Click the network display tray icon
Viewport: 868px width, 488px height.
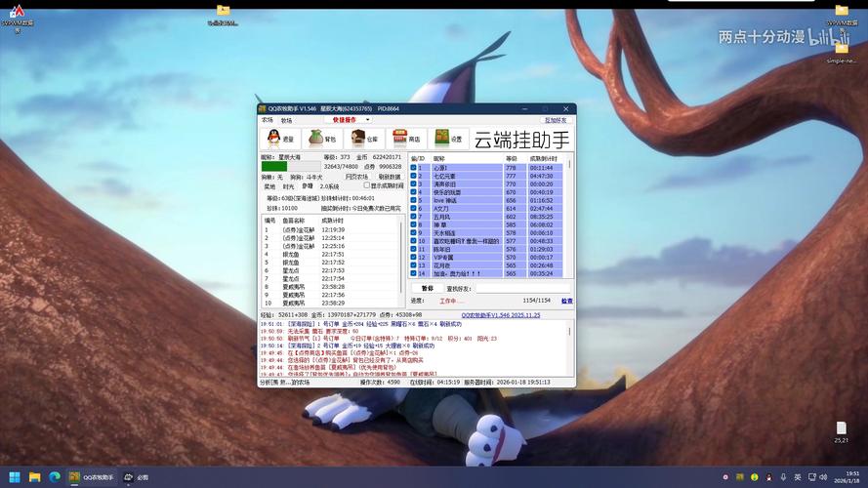point(811,477)
